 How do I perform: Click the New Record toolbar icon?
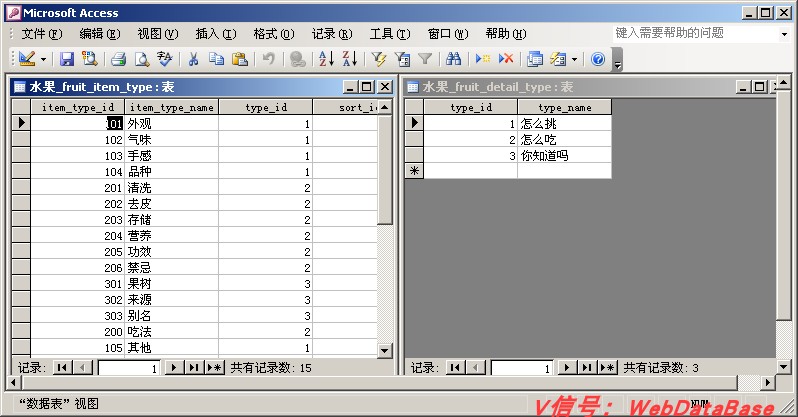click(x=482, y=59)
